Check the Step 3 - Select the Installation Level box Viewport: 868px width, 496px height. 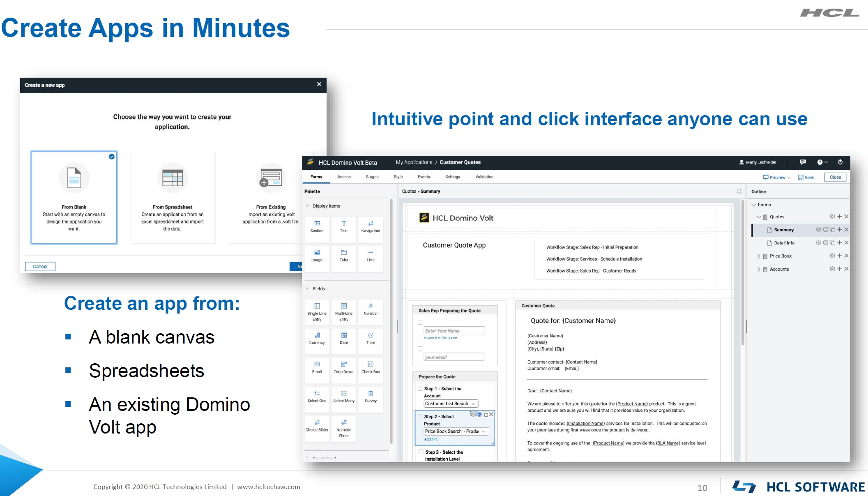pos(421,452)
